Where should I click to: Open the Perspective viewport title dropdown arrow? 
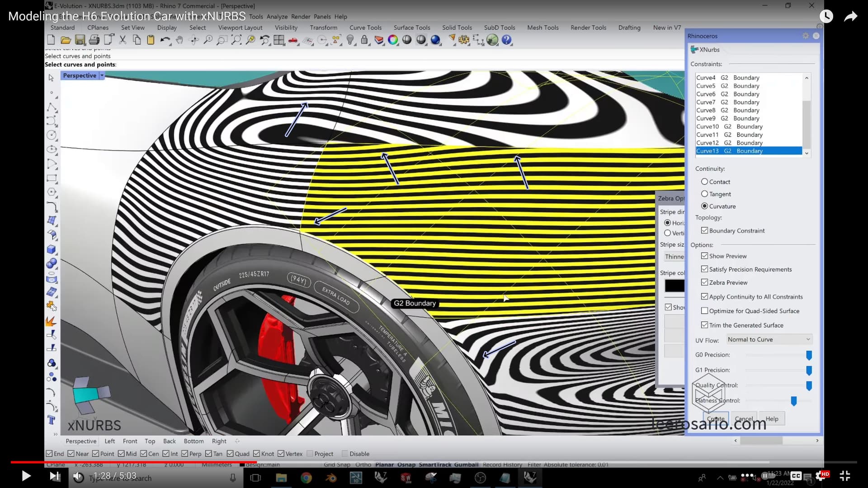(102, 75)
